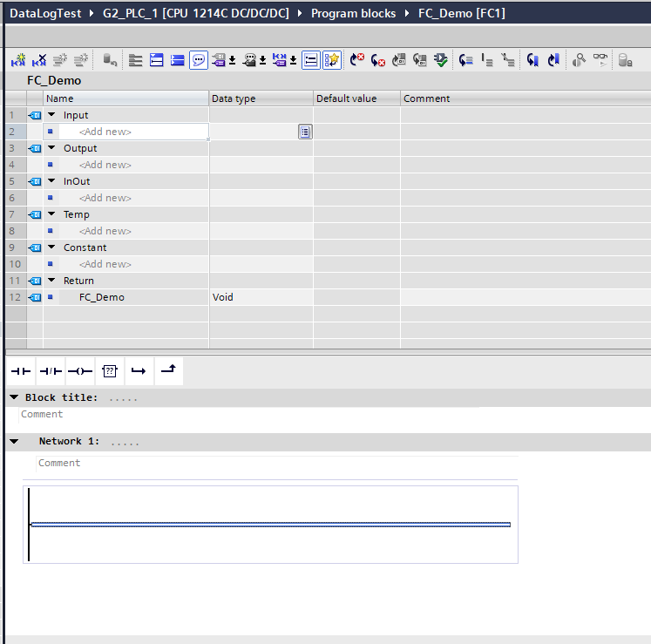This screenshot has width=651, height=644.
Task: Open dropdown arrow beside tag information icon
Action: pos(263,61)
